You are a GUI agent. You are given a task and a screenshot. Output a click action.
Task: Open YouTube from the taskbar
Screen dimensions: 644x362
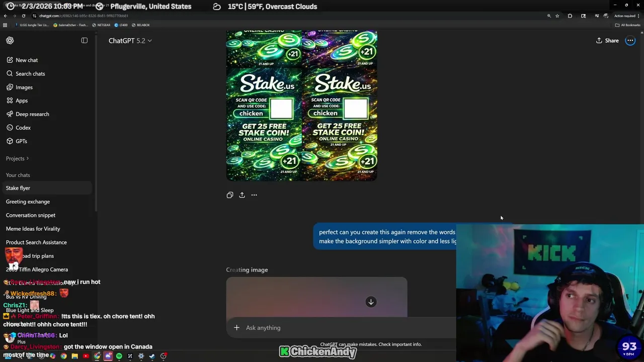(x=86, y=356)
